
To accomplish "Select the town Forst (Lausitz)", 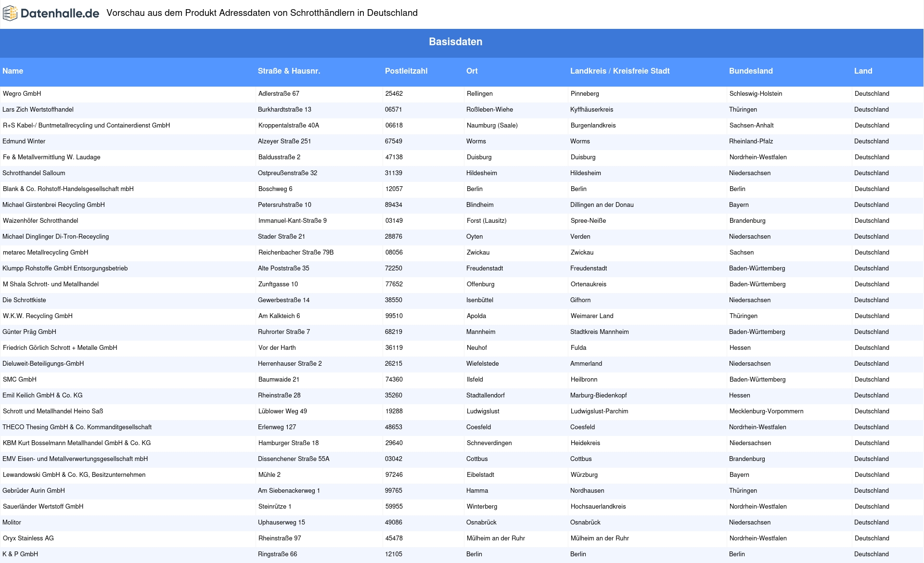I will click(487, 221).
